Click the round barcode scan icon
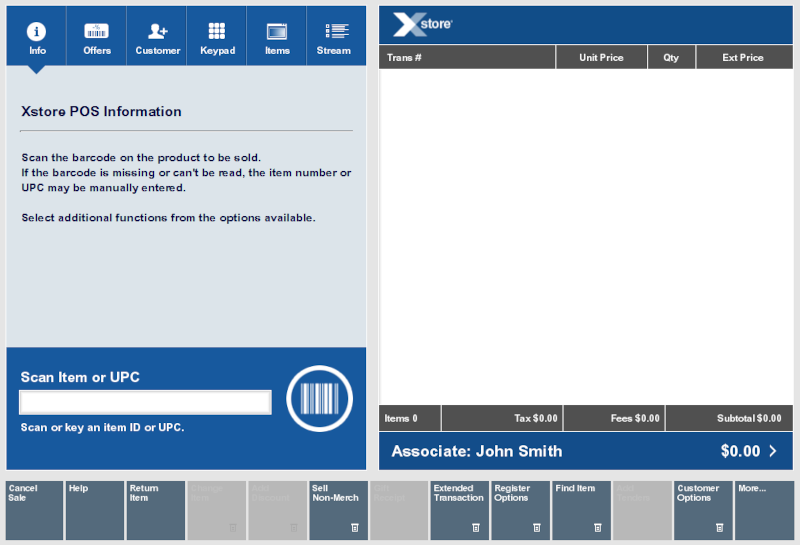This screenshot has height=545, width=800. 319,399
